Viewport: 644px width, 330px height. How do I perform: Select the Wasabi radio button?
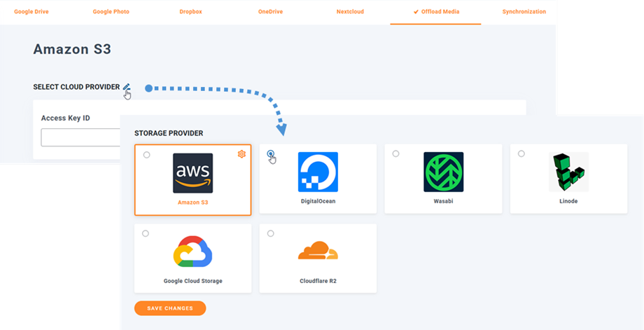[395, 153]
